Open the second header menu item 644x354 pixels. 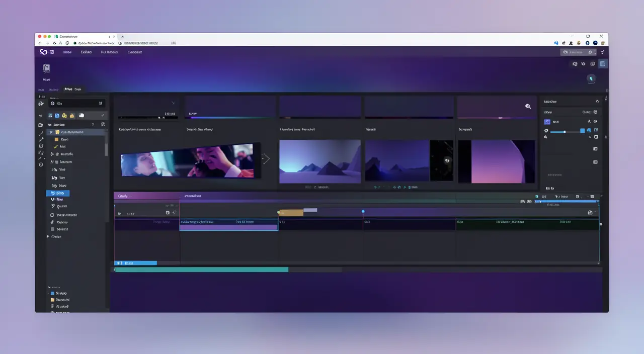(x=87, y=52)
